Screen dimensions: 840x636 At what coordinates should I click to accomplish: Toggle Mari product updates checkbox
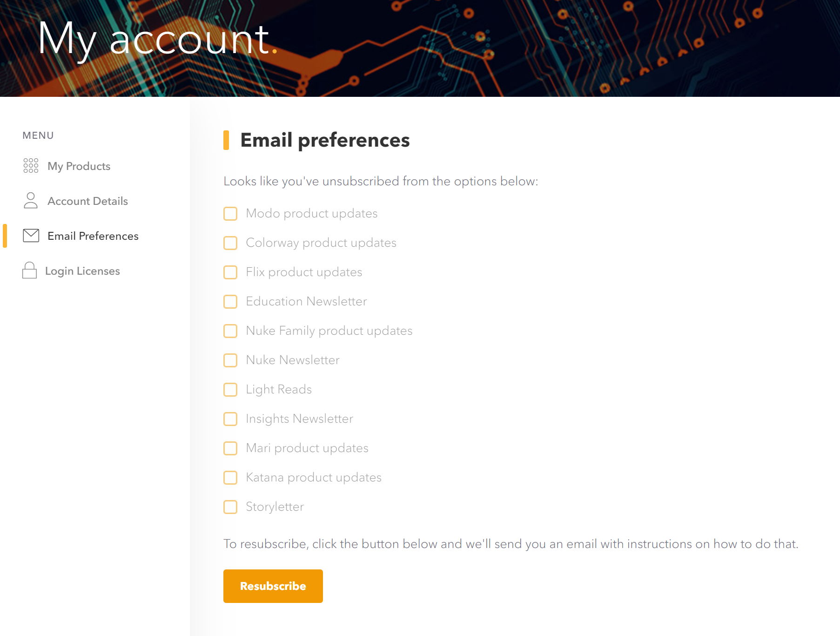(x=230, y=448)
